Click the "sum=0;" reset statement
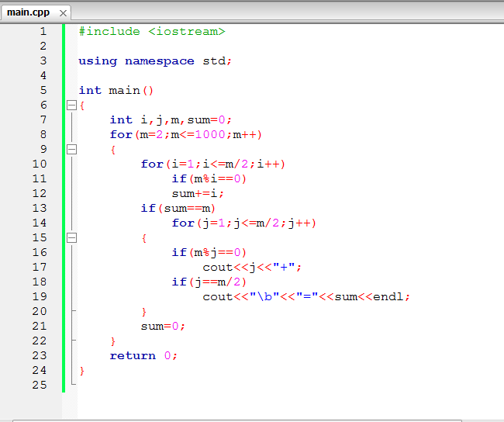This screenshot has height=422, width=504. (163, 326)
